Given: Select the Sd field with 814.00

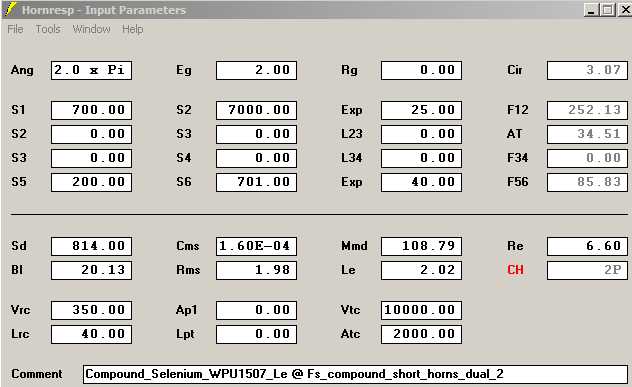Looking at the screenshot, I should pyautogui.click(x=91, y=246).
